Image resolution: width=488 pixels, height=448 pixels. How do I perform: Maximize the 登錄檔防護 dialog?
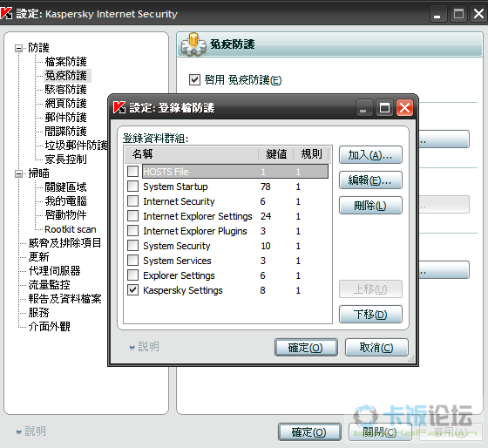point(384,108)
